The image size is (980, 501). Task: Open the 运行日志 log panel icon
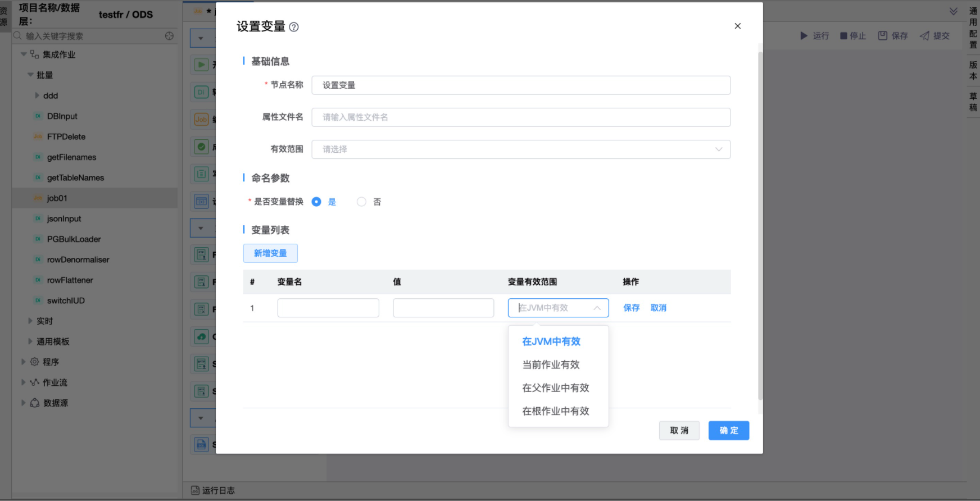click(195, 490)
